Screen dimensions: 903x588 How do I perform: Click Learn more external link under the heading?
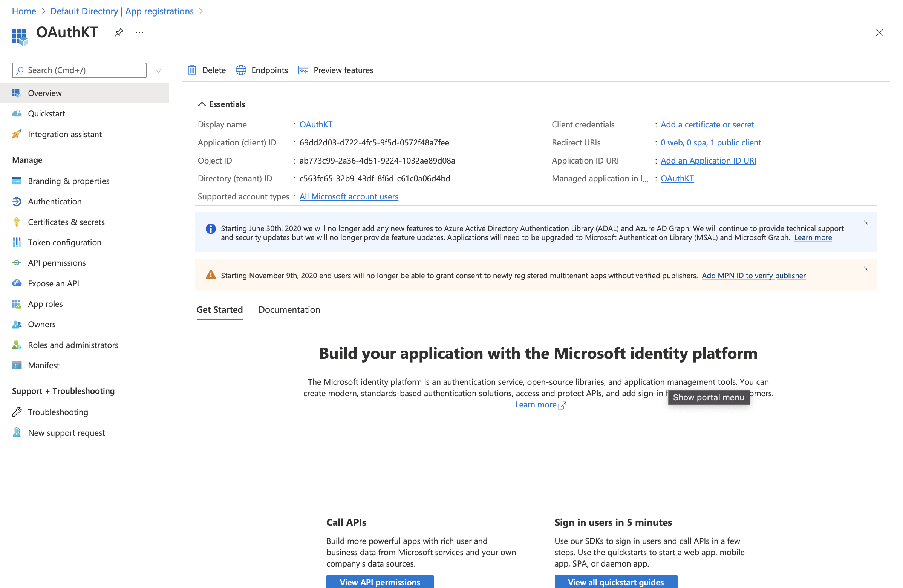pos(540,405)
